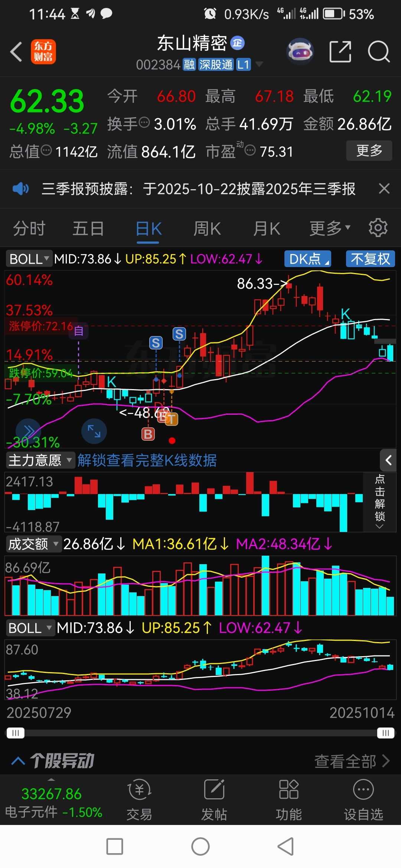
Task: Tap the orange T marker
Action: pyautogui.click(x=172, y=419)
